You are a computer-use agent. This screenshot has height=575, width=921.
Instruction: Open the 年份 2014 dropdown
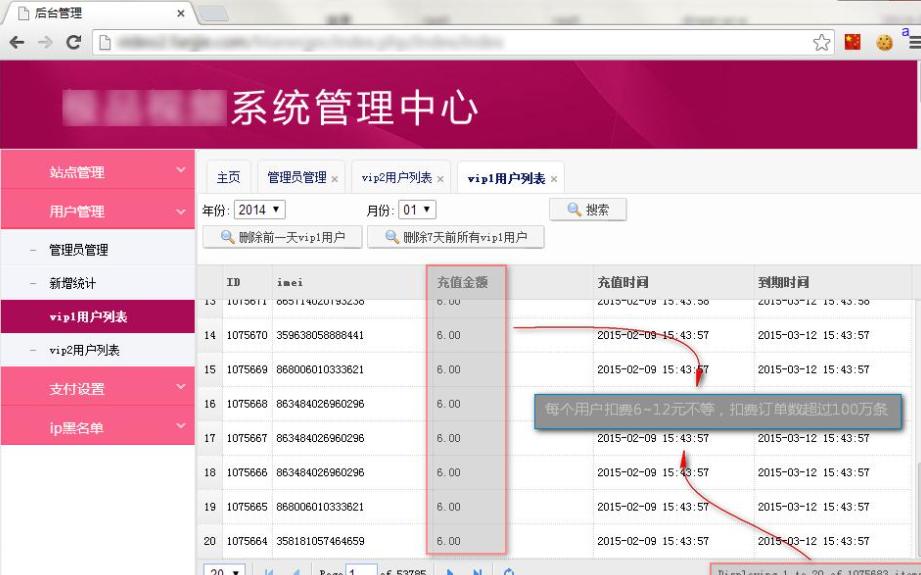click(x=260, y=210)
